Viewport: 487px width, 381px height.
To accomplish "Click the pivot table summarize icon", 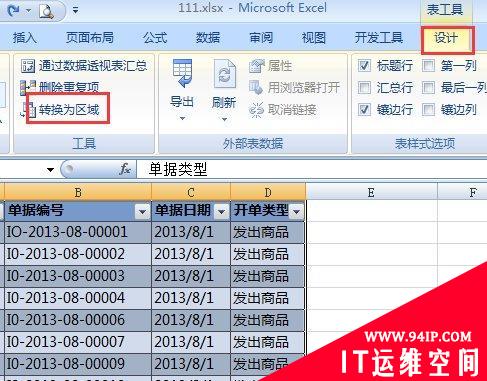I will pyautogui.click(x=28, y=66).
